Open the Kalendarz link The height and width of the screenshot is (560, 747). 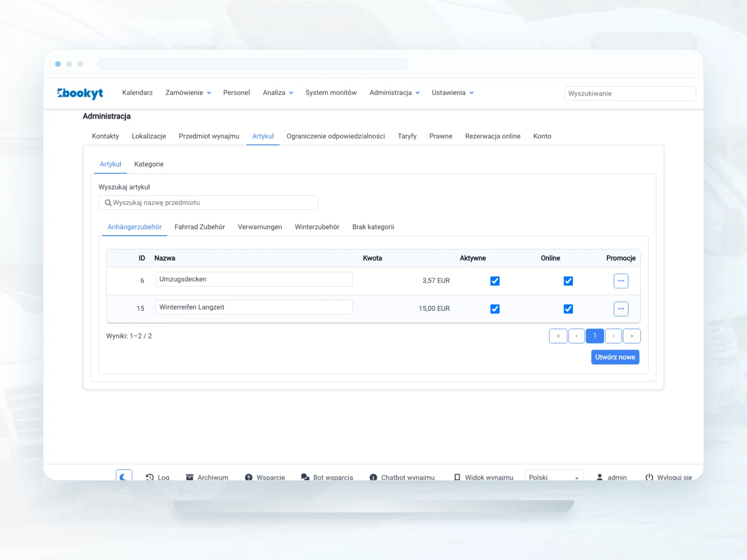point(137,93)
